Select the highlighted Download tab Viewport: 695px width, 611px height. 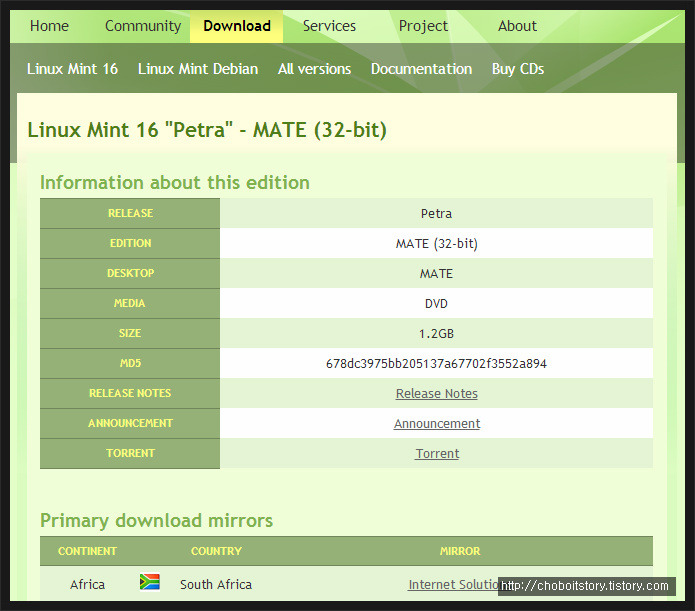237,26
